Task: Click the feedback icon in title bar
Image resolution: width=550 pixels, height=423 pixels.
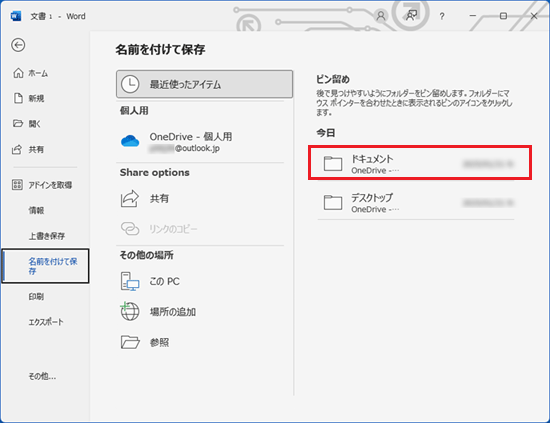Action: [411, 15]
